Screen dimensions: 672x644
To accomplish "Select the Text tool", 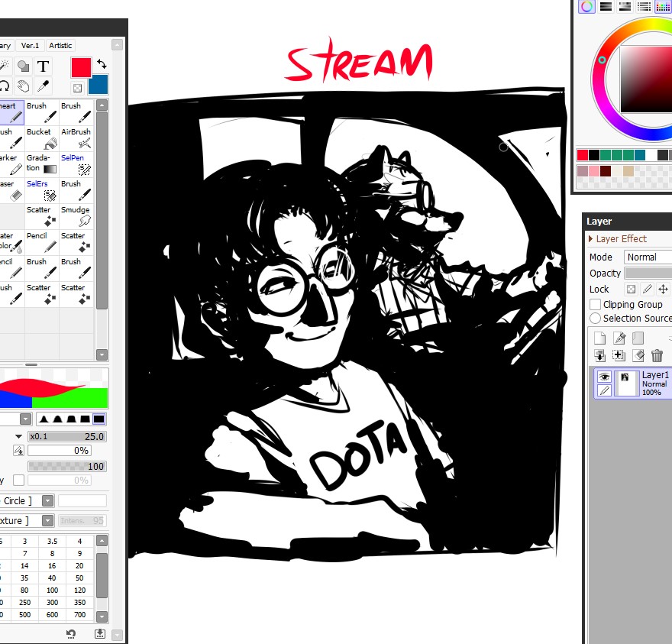I will [x=43, y=66].
